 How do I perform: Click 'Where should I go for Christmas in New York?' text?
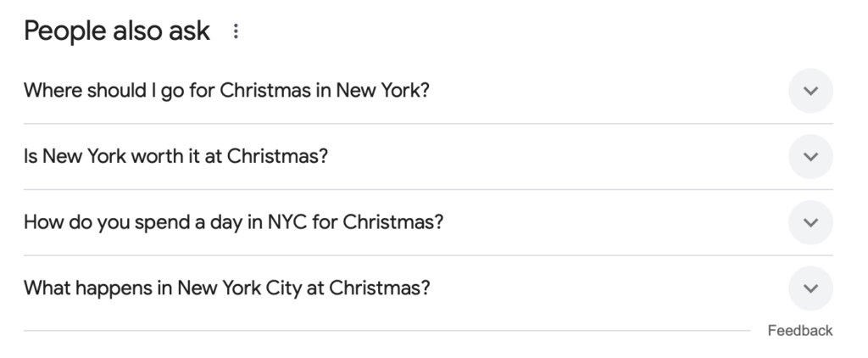(x=226, y=91)
